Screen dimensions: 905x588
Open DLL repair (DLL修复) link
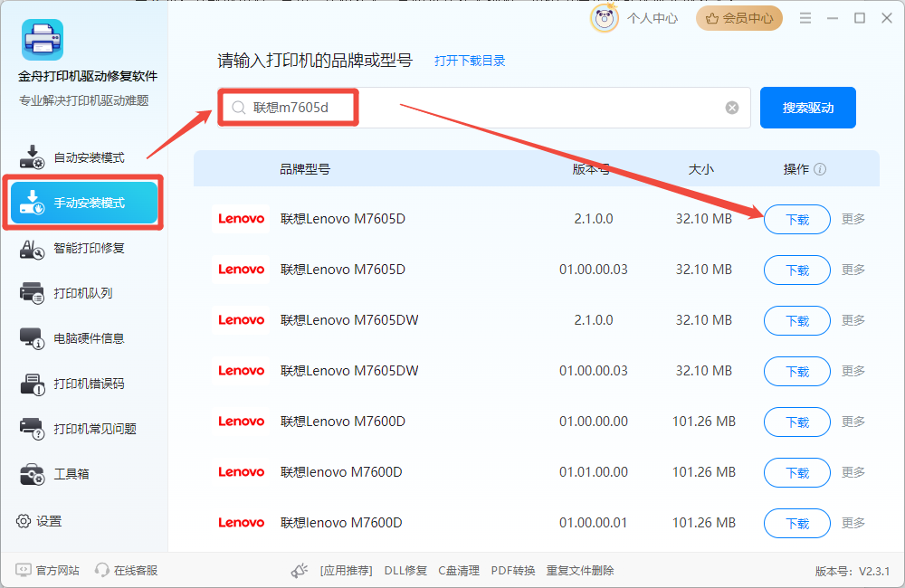click(405, 571)
